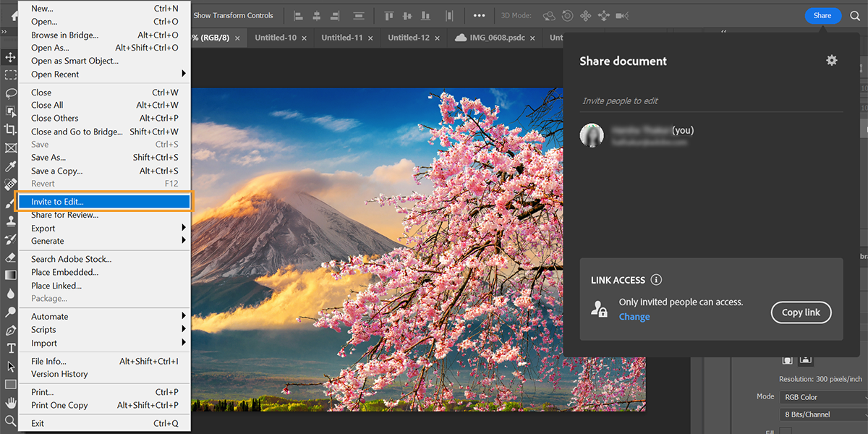Image resolution: width=868 pixels, height=434 pixels.
Task: Switch to the IMG_0608.psdc tab
Action: click(x=497, y=38)
